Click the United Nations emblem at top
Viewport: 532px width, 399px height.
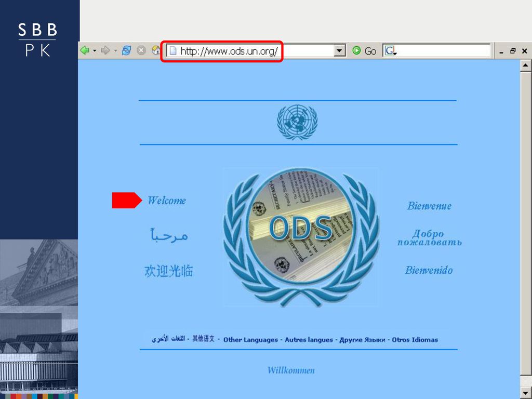coord(297,122)
